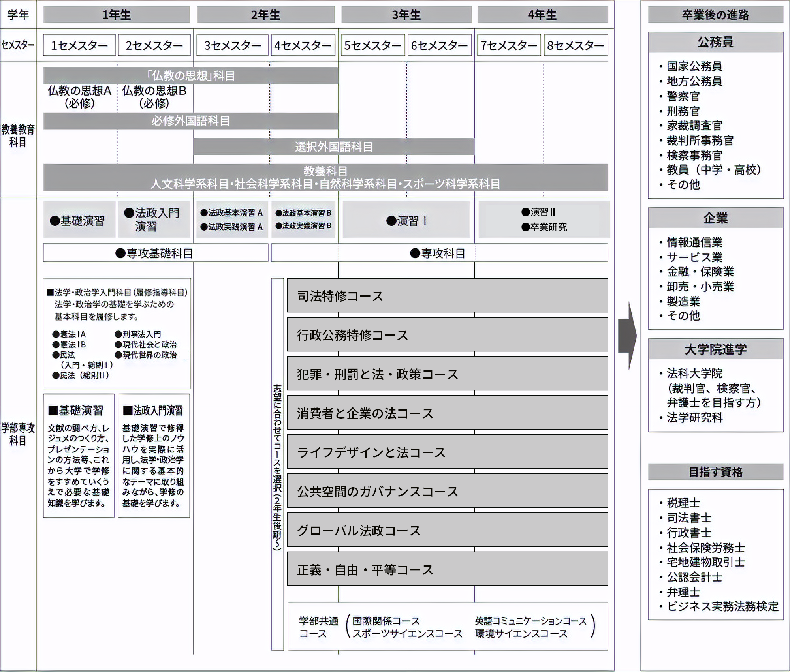Click the 目指す資格 header
The height and width of the screenshot is (672, 790).
[x=715, y=472]
